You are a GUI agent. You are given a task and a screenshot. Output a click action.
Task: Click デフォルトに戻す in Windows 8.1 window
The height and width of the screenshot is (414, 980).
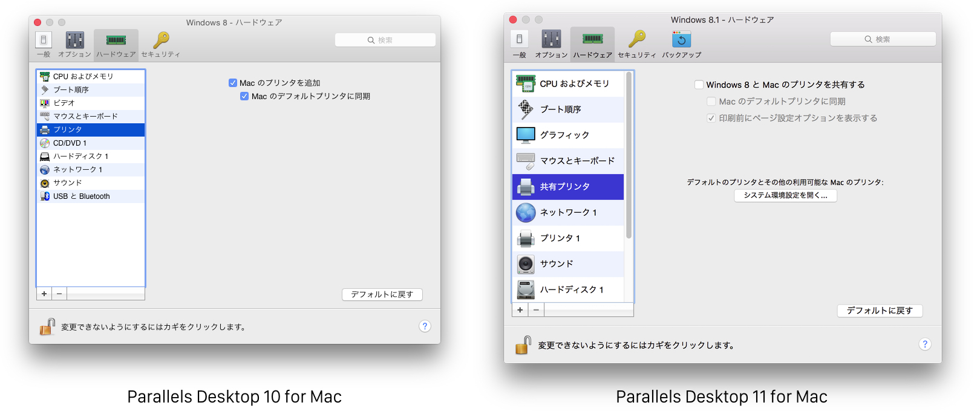(x=880, y=311)
